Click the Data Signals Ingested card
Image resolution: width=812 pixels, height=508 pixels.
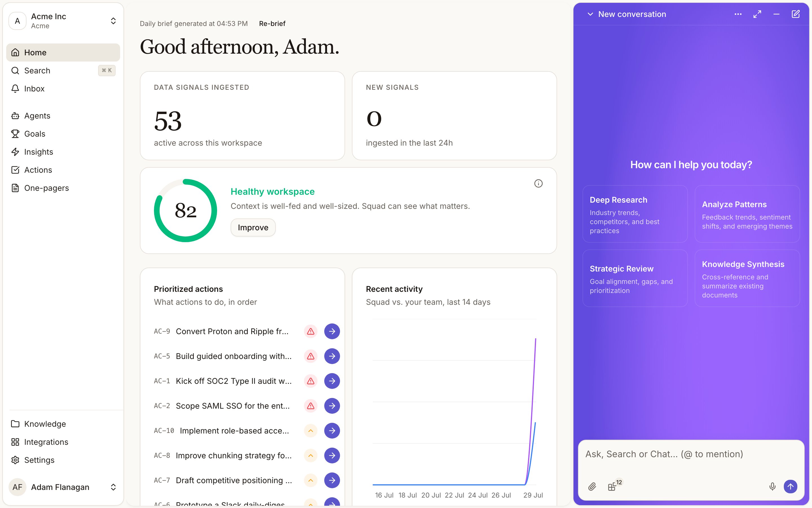[x=242, y=116]
